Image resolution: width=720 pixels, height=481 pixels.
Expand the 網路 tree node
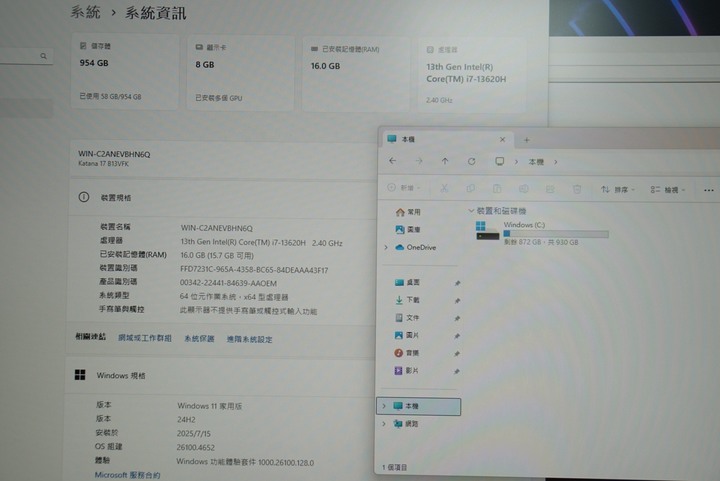[x=384, y=424]
